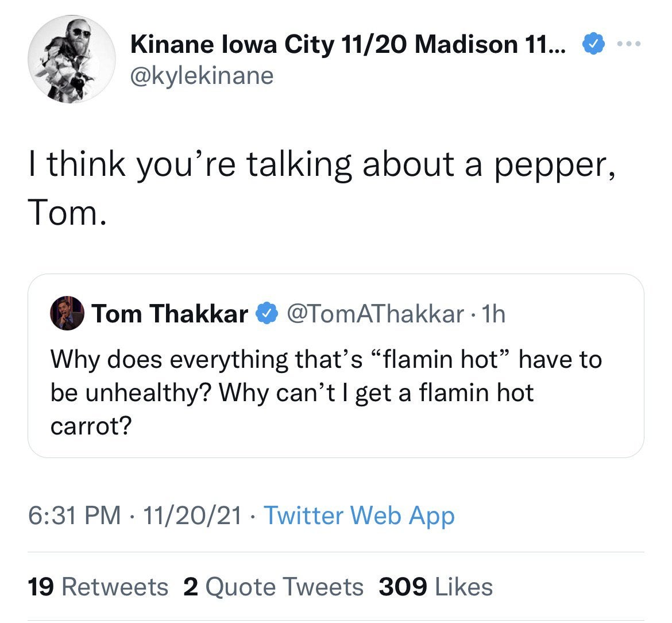Image resolution: width=672 pixels, height=623 pixels.
Task: Click the quoted tweet's 1h timestamp
Action: click(494, 314)
